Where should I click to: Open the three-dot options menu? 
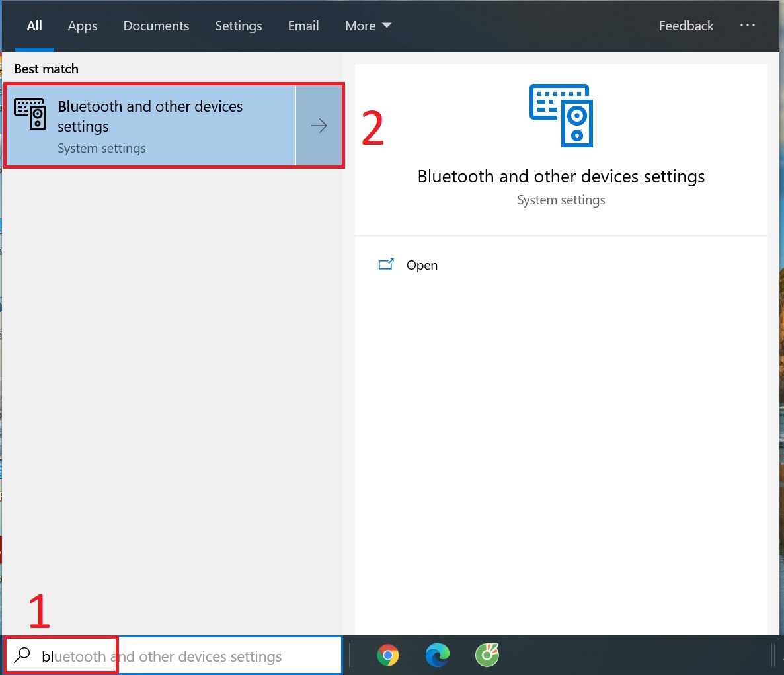click(747, 26)
